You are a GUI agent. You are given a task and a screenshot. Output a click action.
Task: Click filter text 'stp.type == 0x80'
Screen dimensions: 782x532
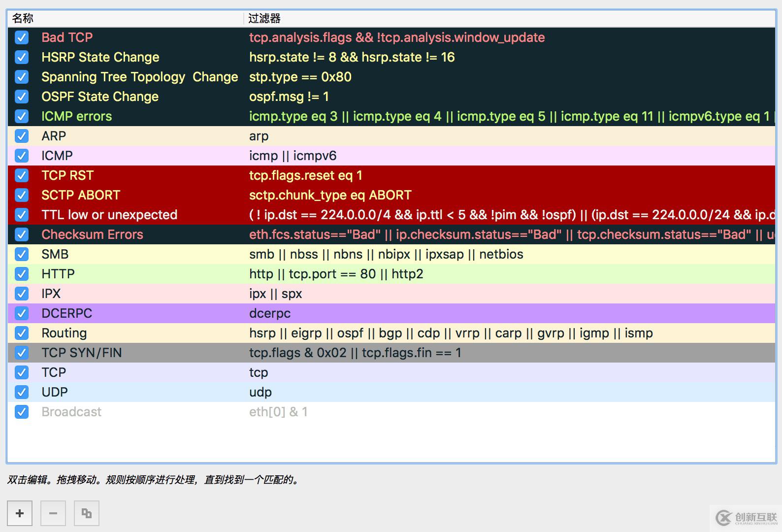point(300,77)
